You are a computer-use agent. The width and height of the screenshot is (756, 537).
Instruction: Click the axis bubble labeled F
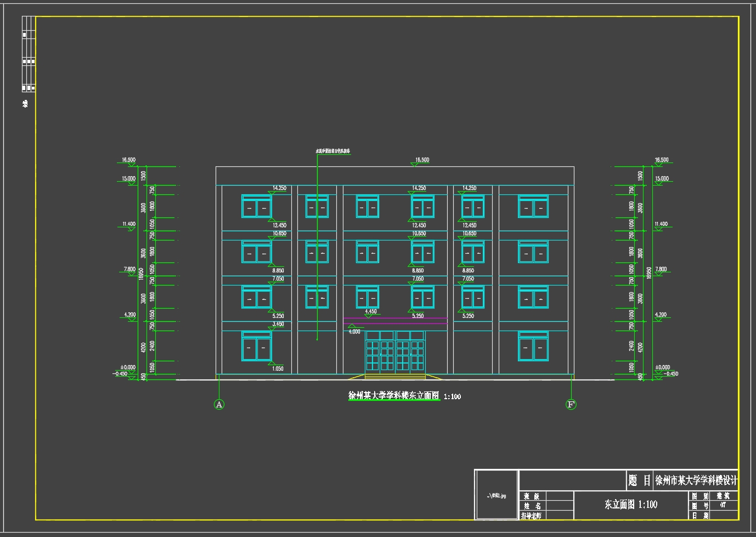(571, 405)
